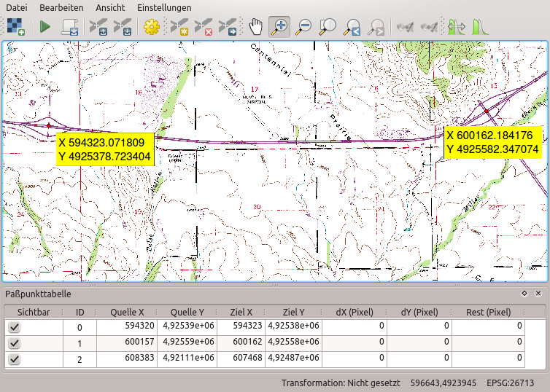The width and height of the screenshot is (550, 392).
Task: Toggle the Sichtbar checkbox for point 1
Action: pos(14,343)
